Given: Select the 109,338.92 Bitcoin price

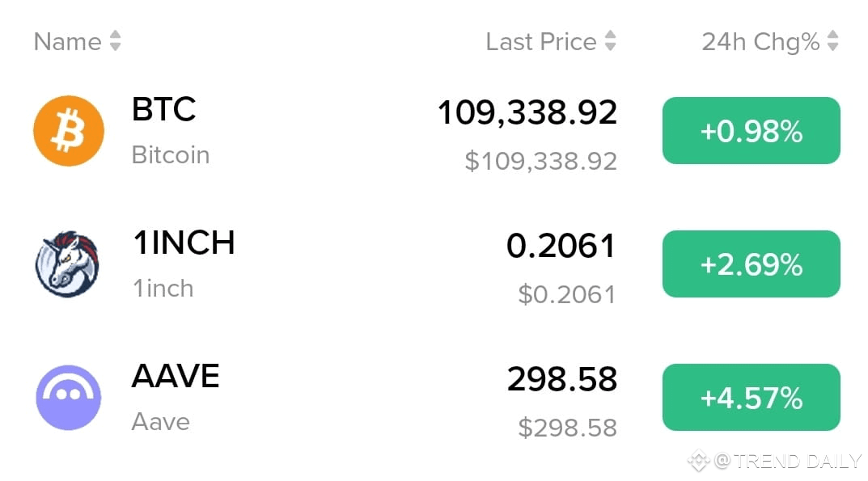Looking at the screenshot, I should point(527,112).
